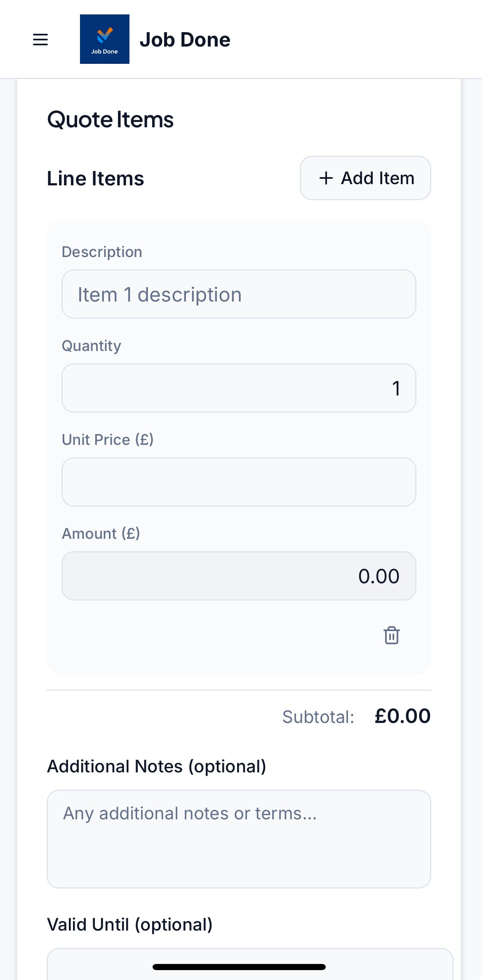Click the Job Done header title
The image size is (482, 980).
(x=186, y=40)
